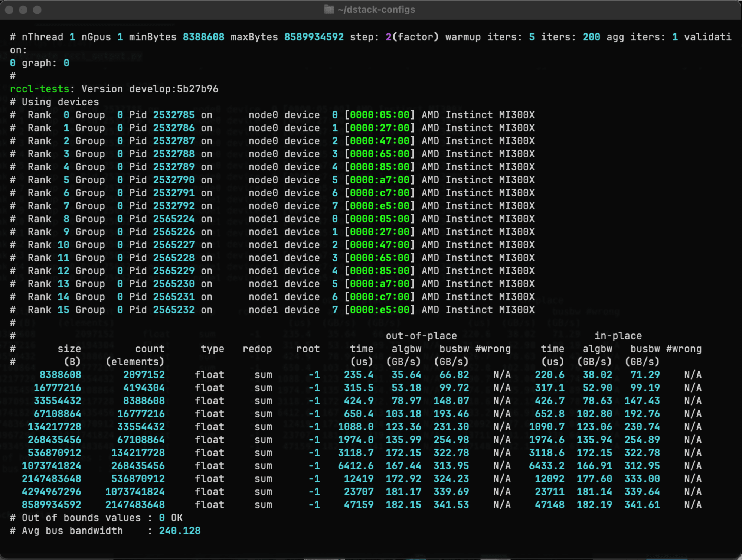This screenshot has width=742, height=560.
Task: Click out-of-place time 3118.7
Action: click(x=356, y=453)
